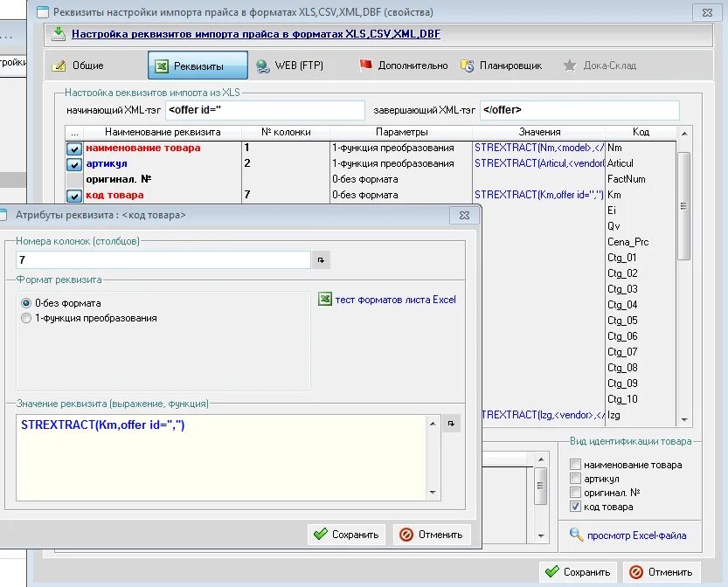Select the Cena_Prc code cell
Viewport: 728px width, 587px height.
coord(641,242)
